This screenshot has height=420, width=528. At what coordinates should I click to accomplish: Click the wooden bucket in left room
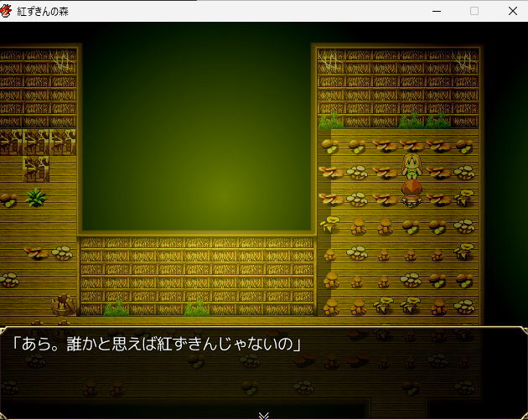[x=63, y=305]
